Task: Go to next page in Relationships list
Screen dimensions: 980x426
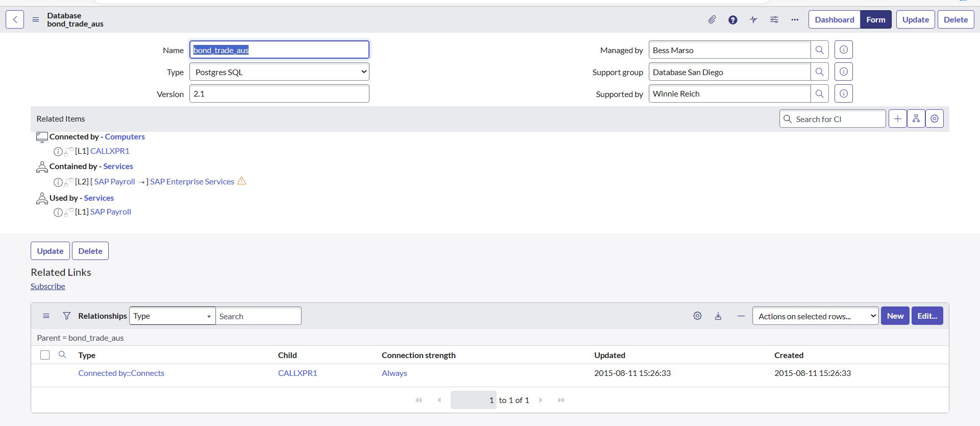Action: click(541, 400)
